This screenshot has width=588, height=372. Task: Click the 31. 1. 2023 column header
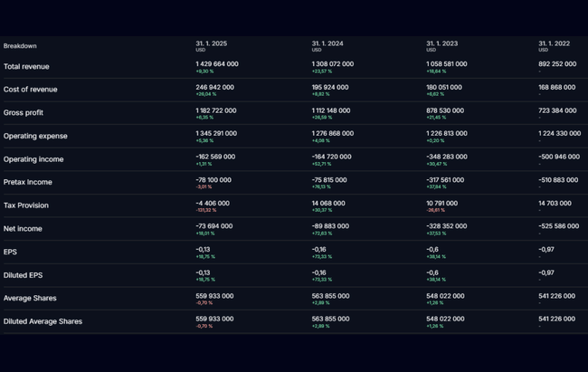point(442,43)
